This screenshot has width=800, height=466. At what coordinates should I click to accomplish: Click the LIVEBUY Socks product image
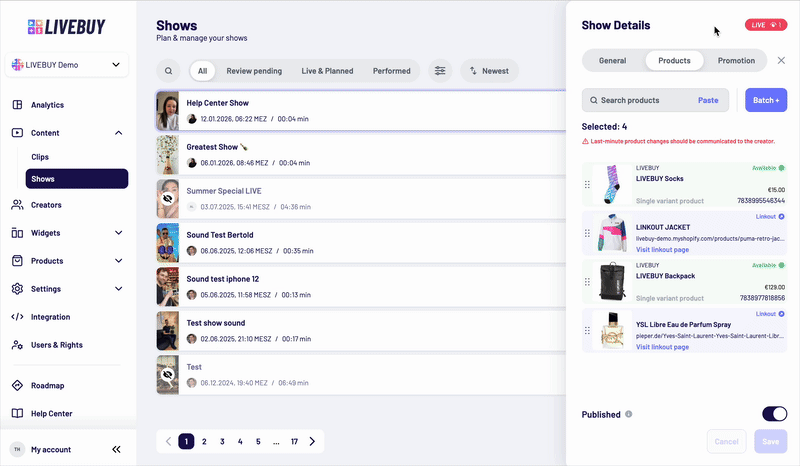[x=612, y=184]
